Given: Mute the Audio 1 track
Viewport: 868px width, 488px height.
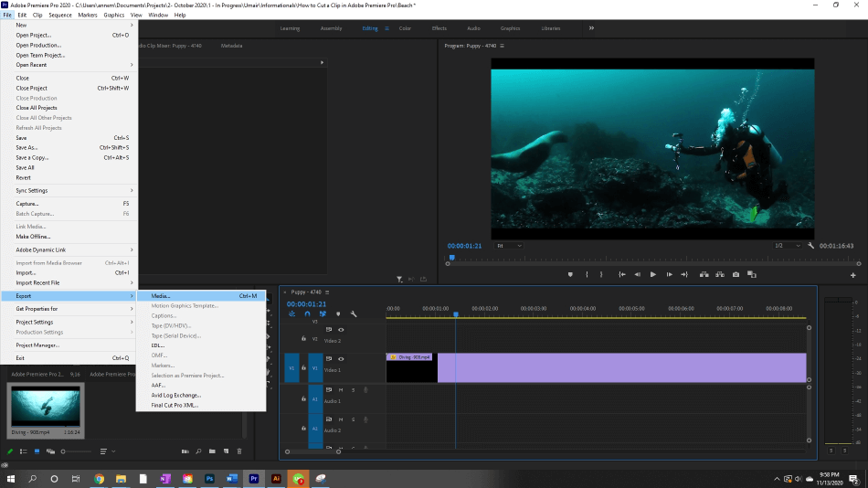Looking at the screenshot, I should 341,390.
